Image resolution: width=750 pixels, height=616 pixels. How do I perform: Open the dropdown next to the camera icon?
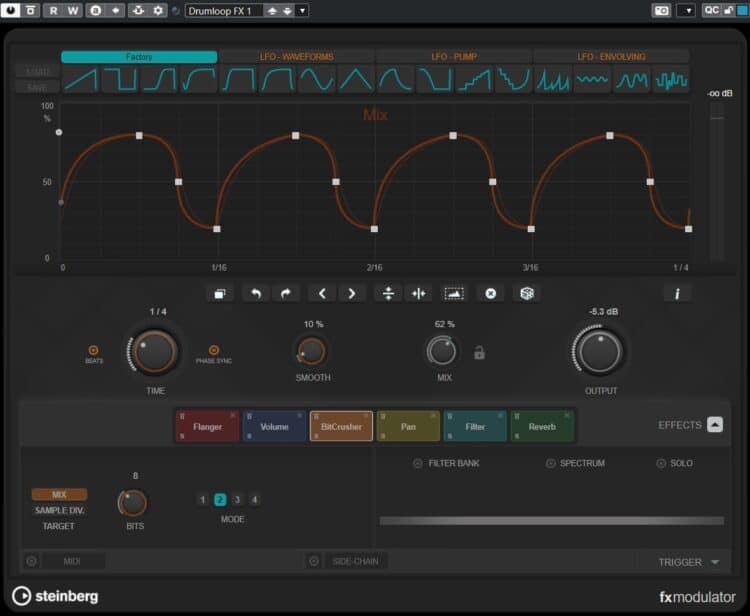click(686, 11)
